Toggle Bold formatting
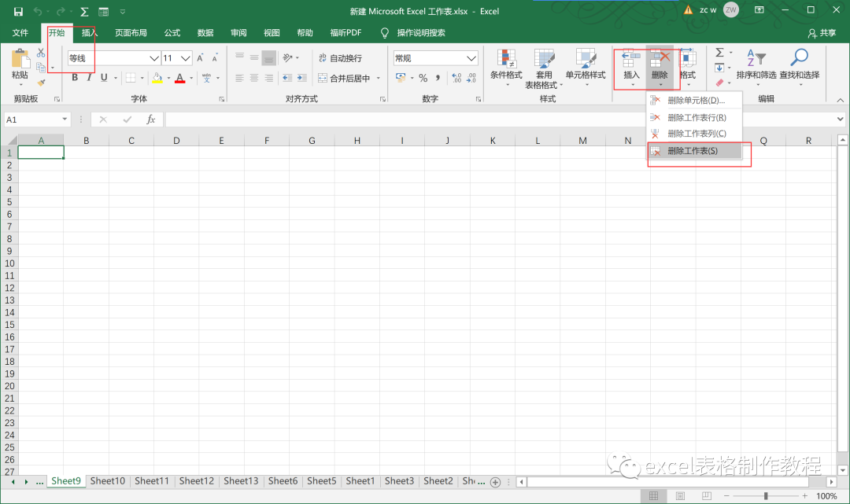 [x=75, y=77]
